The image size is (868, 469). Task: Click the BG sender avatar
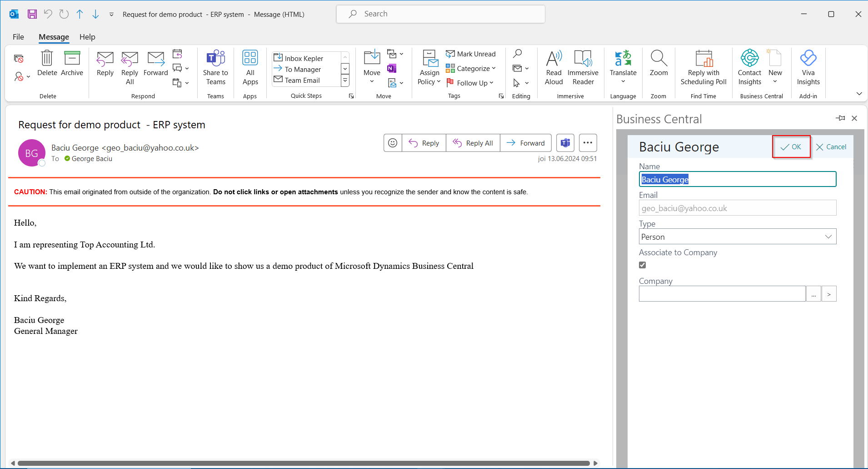click(x=31, y=153)
